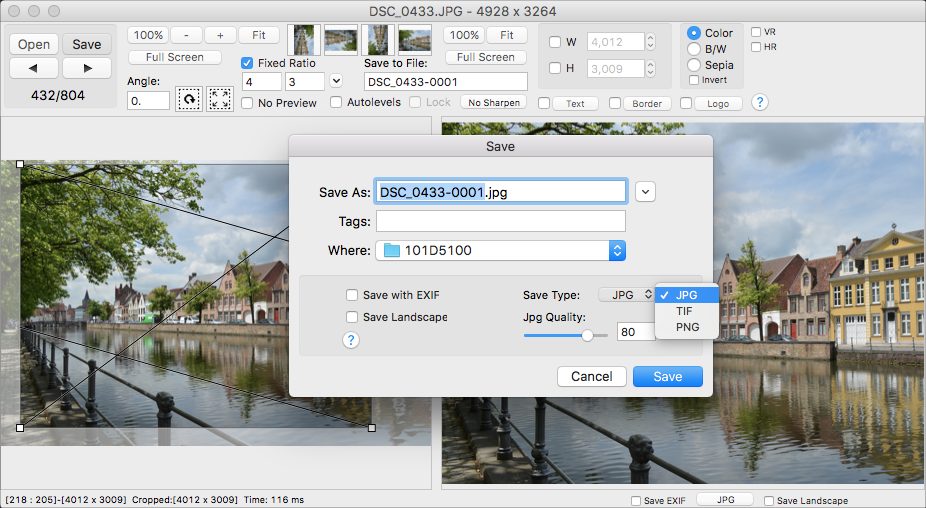926x508 pixels.
Task: Click the Logo button
Action: tap(718, 104)
